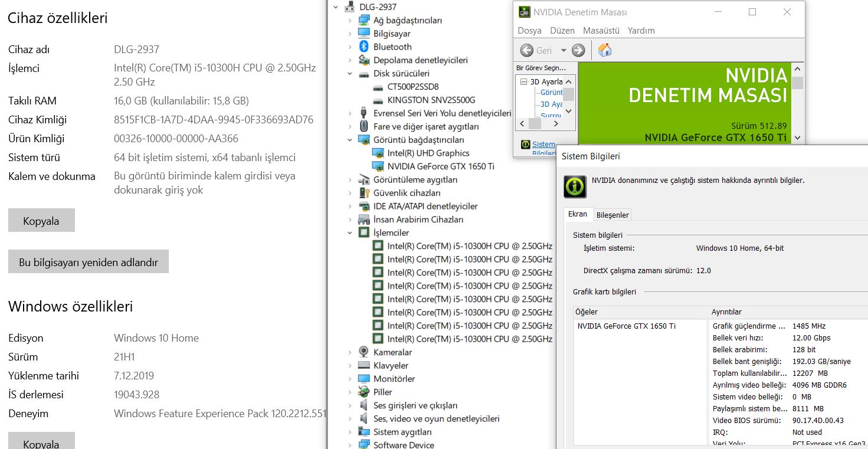This screenshot has height=449, width=868.
Task: Click the Kameralar webcam icon
Action: [364, 352]
